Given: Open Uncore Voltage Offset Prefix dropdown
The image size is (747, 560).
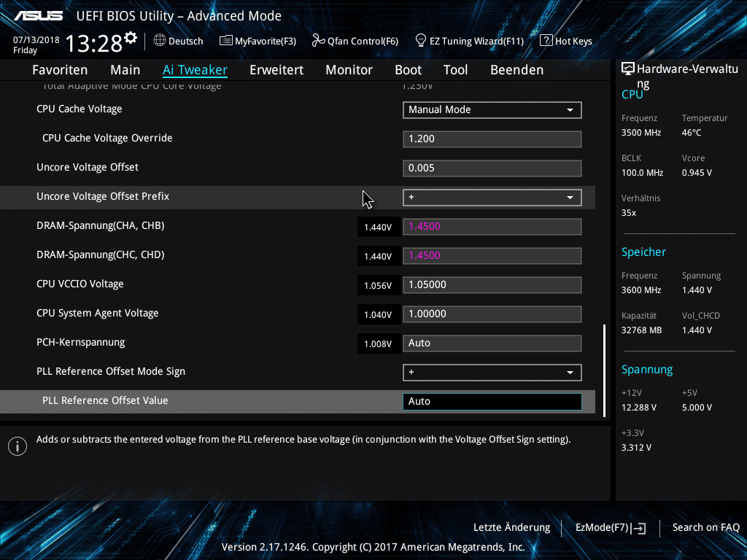Looking at the screenshot, I should click(492, 198).
